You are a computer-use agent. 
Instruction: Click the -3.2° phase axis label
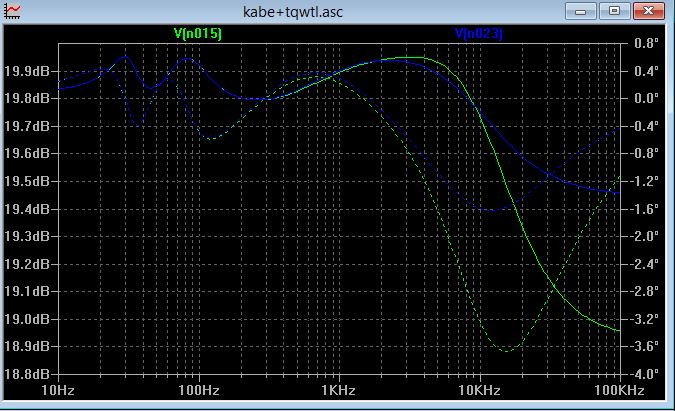pos(643,319)
